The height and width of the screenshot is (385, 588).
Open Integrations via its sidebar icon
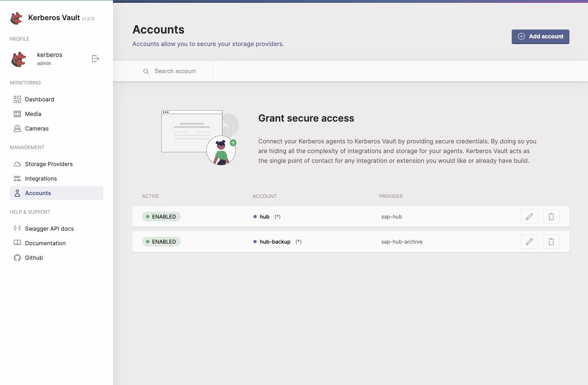coord(17,178)
